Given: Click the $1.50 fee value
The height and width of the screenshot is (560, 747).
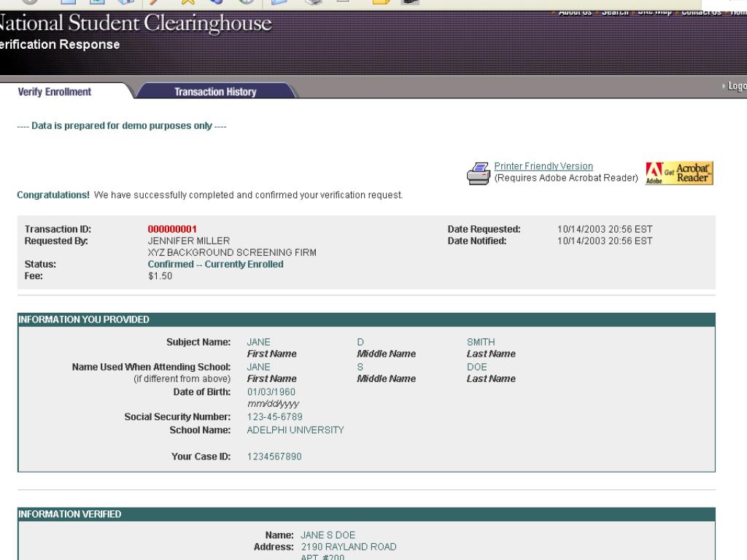Looking at the screenshot, I should tap(160, 276).
